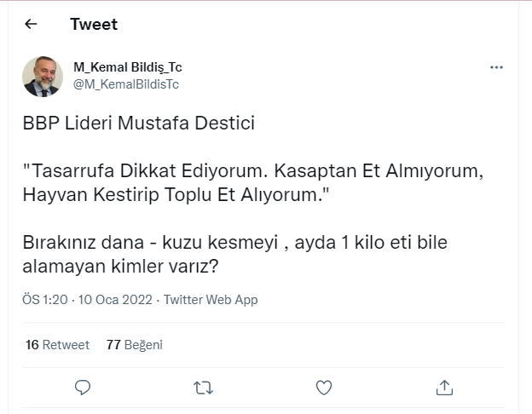Click the like count number 77
Image resolution: width=532 pixels, height=414 pixels.
click(113, 345)
